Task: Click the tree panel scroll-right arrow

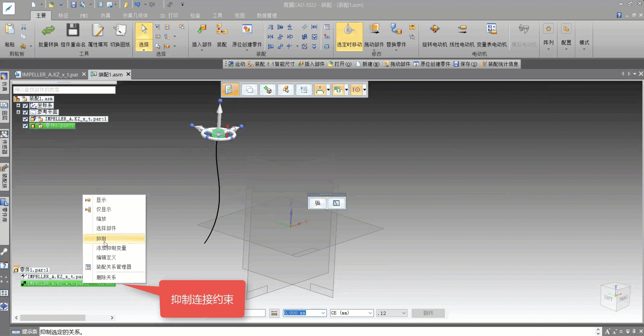Action: pyautogui.click(x=112, y=318)
